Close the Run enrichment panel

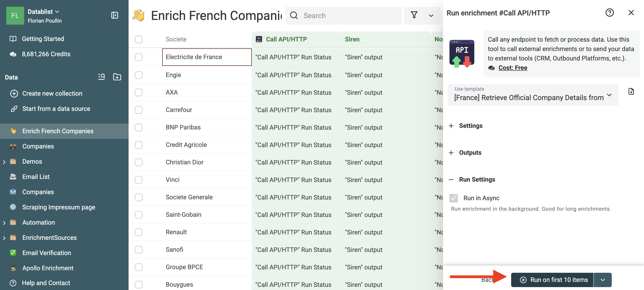(631, 13)
